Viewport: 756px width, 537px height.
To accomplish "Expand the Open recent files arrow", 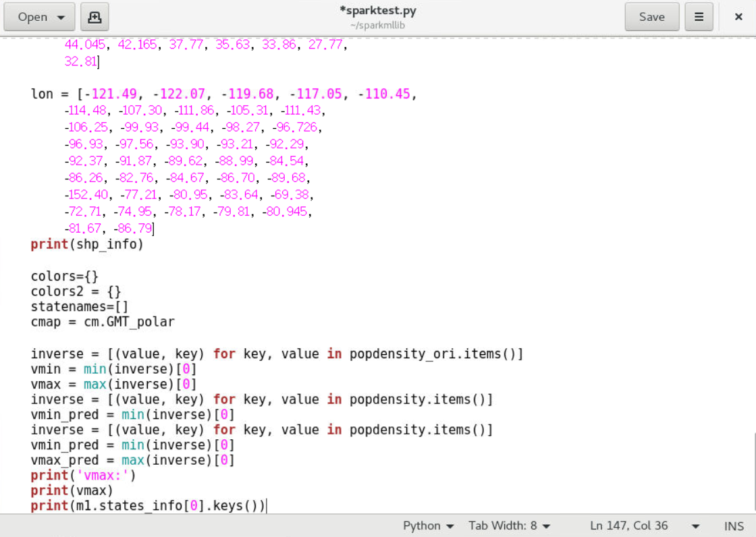I will (x=61, y=18).
